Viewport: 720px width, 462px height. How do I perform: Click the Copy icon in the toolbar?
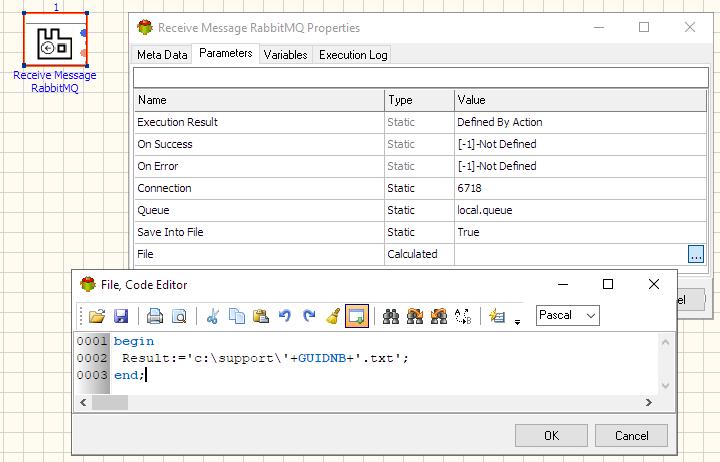(x=237, y=316)
